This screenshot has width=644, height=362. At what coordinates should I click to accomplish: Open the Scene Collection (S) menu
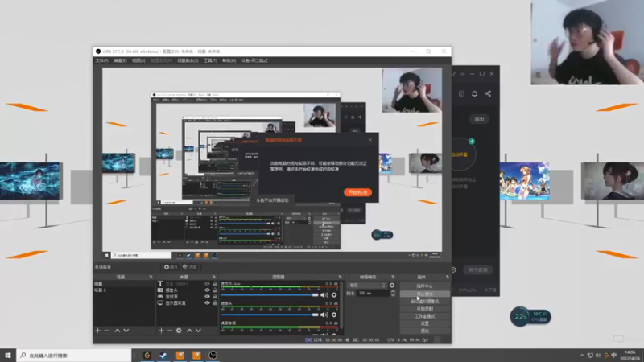(x=188, y=61)
